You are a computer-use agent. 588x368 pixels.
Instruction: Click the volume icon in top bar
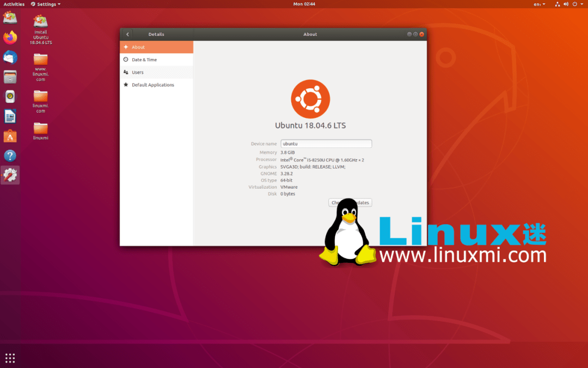[566, 4]
